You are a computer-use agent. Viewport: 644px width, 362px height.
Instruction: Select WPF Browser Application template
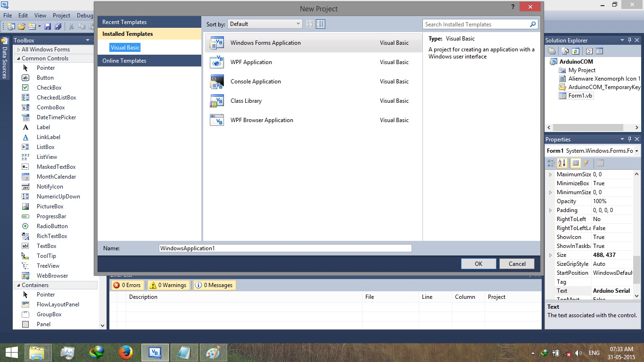click(314, 120)
